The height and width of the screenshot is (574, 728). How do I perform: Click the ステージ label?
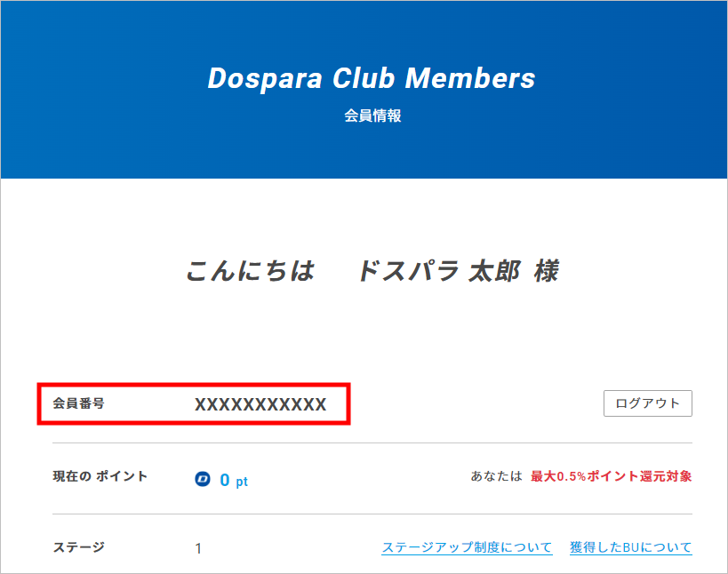tap(78, 547)
